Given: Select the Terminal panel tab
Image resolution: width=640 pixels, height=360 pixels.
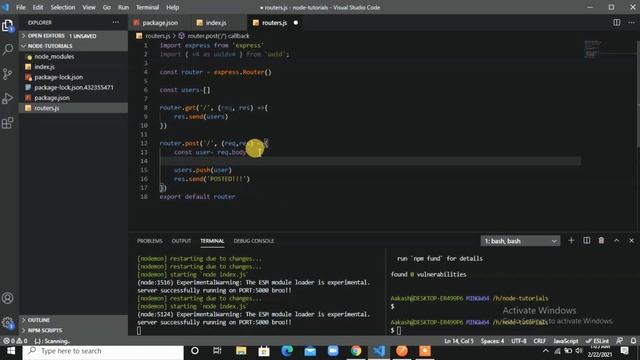Looking at the screenshot, I should [212, 241].
